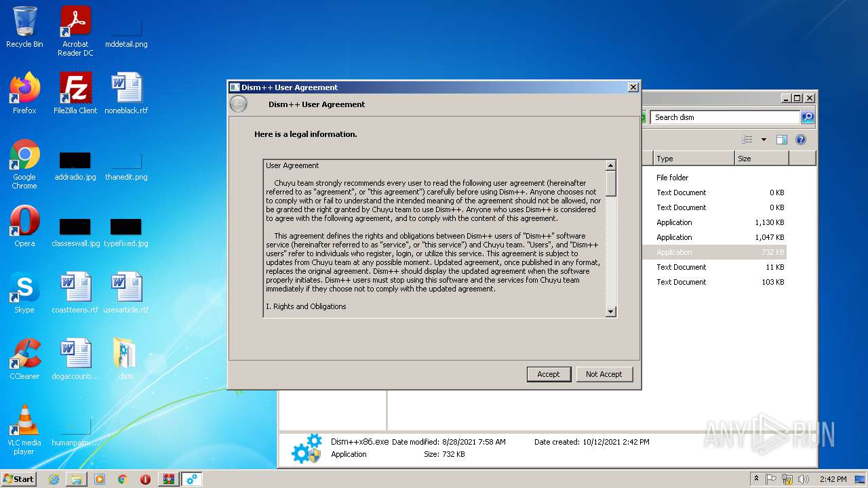Viewport: 868px width, 488px height.
Task: Open the volume speaker tray icon
Action: pyautogui.click(x=804, y=479)
